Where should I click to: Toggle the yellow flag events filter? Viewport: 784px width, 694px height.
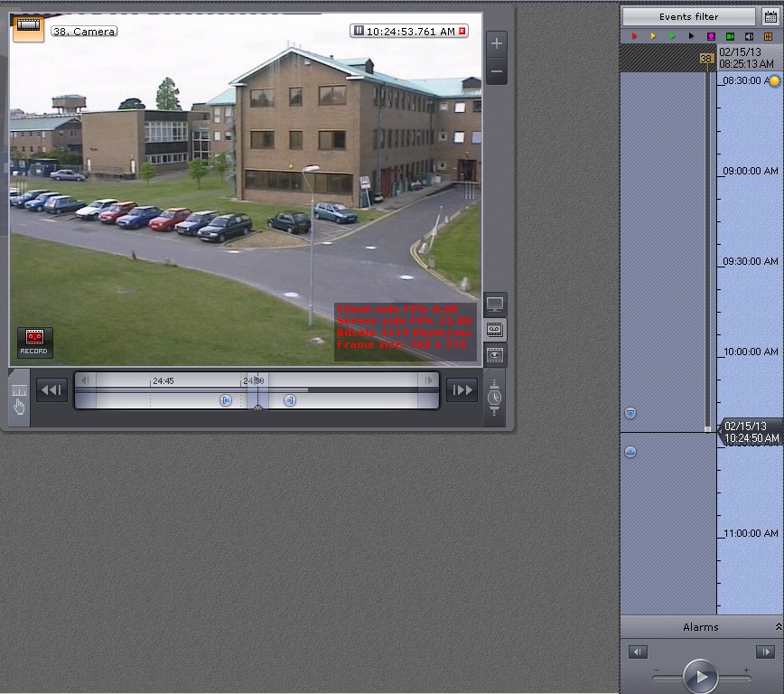654,36
